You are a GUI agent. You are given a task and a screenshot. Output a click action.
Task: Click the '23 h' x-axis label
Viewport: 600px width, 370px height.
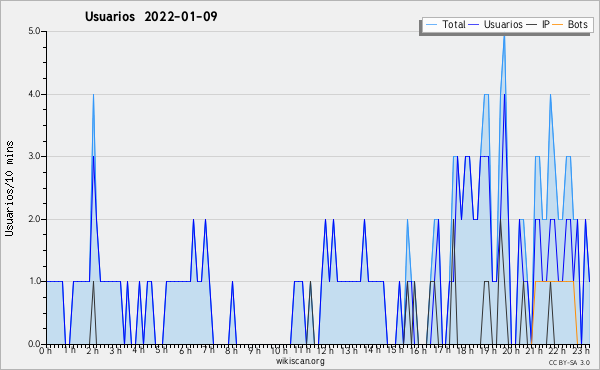(581, 350)
